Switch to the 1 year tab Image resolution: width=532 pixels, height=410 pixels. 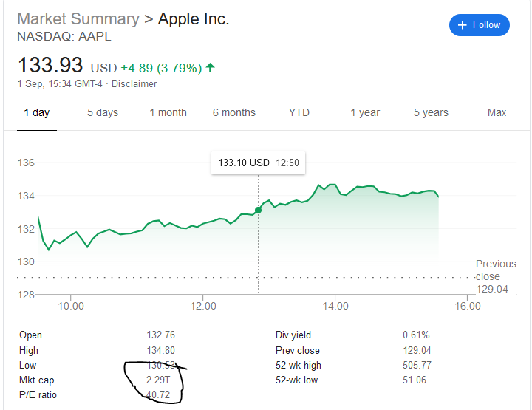[x=365, y=112]
